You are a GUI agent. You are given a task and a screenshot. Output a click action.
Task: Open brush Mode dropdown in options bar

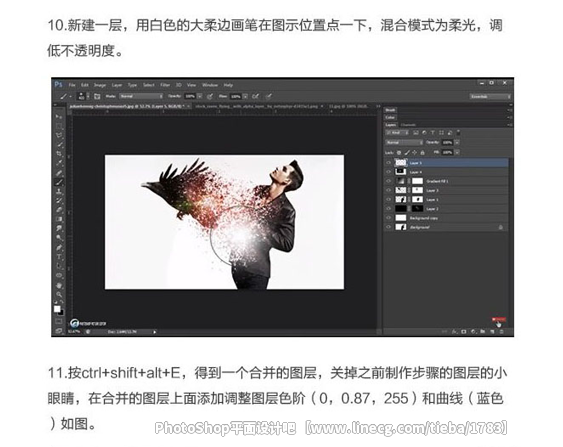[141, 96]
